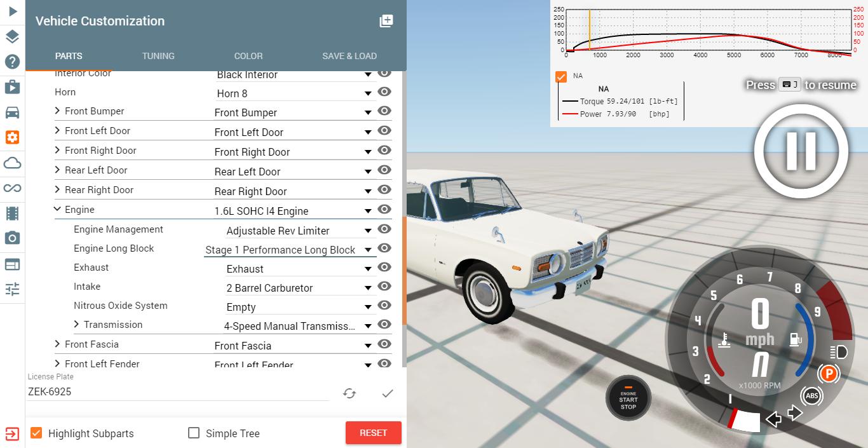868x448 pixels.
Task: Toggle the Highlight Subparts checkbox
Action: click(36, 433)
